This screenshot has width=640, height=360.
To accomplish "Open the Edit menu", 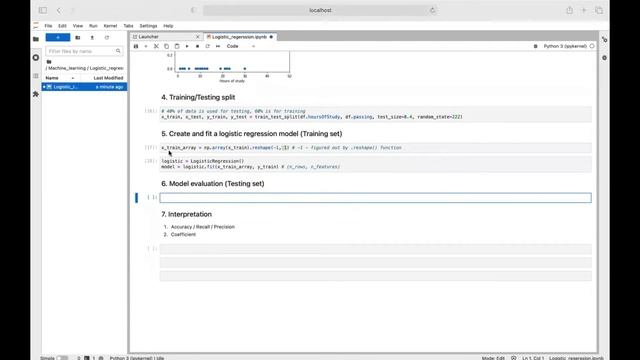I will 62,26.
